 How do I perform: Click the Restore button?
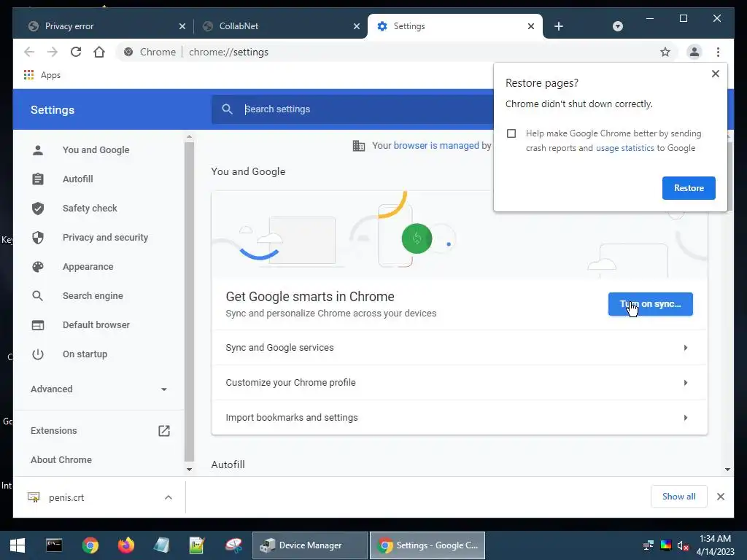[x=689, y=188]
